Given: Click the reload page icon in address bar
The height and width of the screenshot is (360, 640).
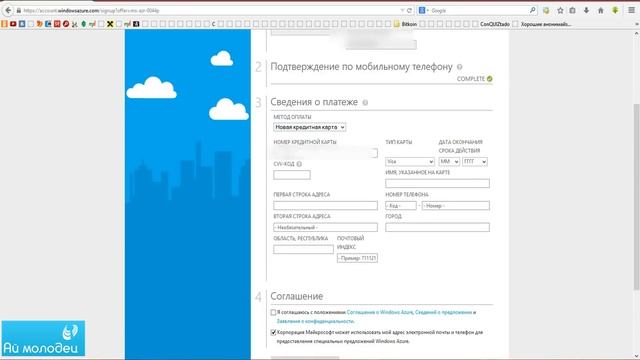Looking at the screenshot, I should [409, 11].
